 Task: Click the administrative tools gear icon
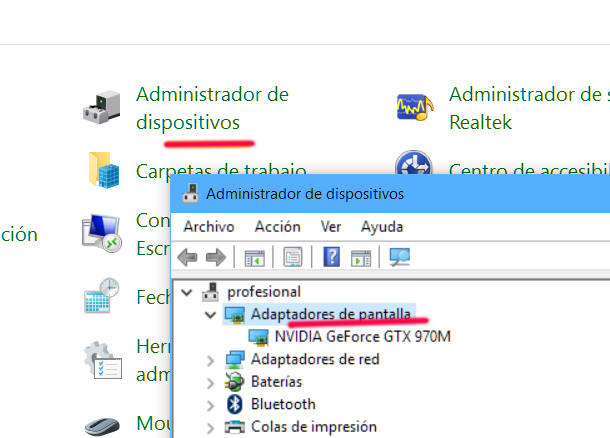click(103, 360)
